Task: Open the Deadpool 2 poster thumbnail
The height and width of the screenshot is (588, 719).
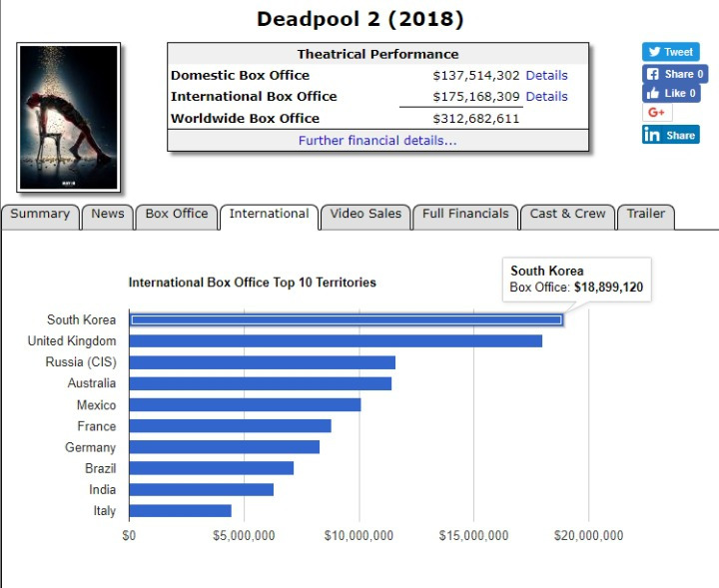Action: [68, 118]
